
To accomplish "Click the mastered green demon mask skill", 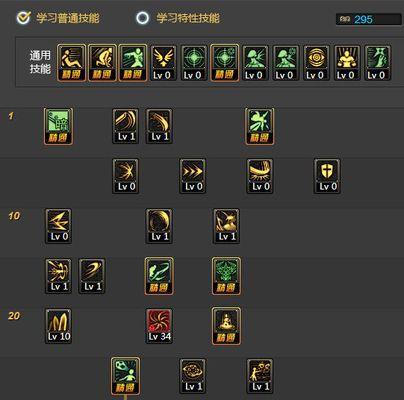I will pos(226,276).
